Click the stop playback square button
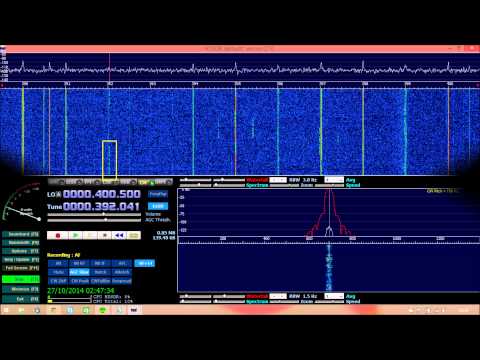The image size is (480, 360). pos(104,235)
